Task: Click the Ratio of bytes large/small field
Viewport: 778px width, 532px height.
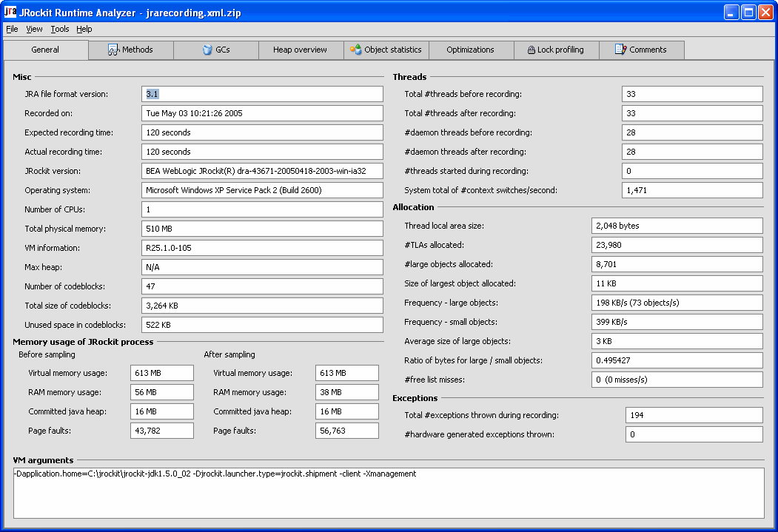Action: 677,361
